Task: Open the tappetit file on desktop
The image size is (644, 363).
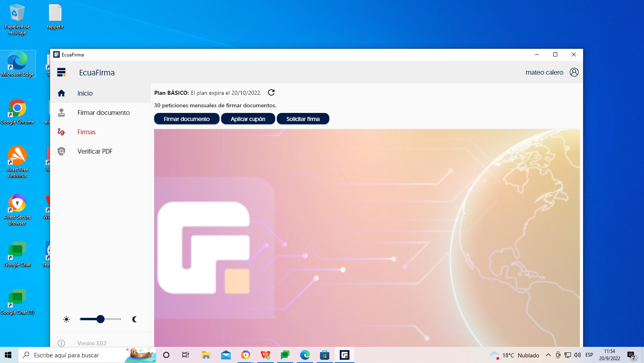Action: tap(55, 17)
